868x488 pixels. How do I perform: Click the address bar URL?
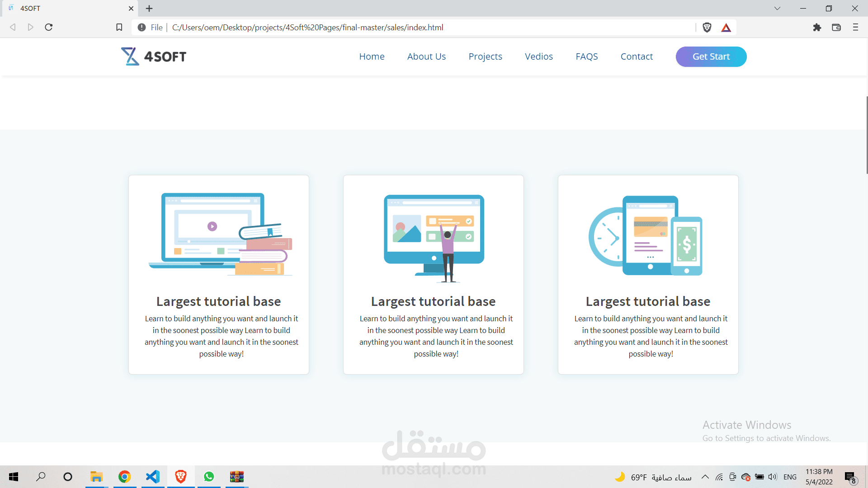pos(307,28)
